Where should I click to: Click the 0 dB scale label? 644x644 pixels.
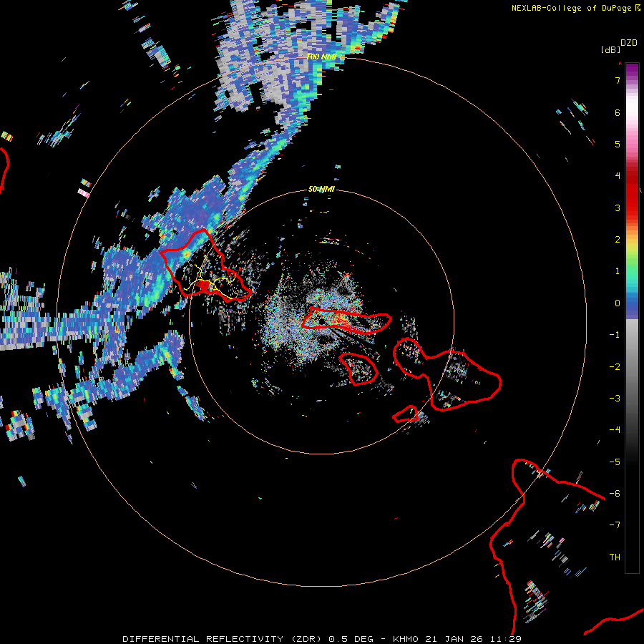tap(618, 303)
